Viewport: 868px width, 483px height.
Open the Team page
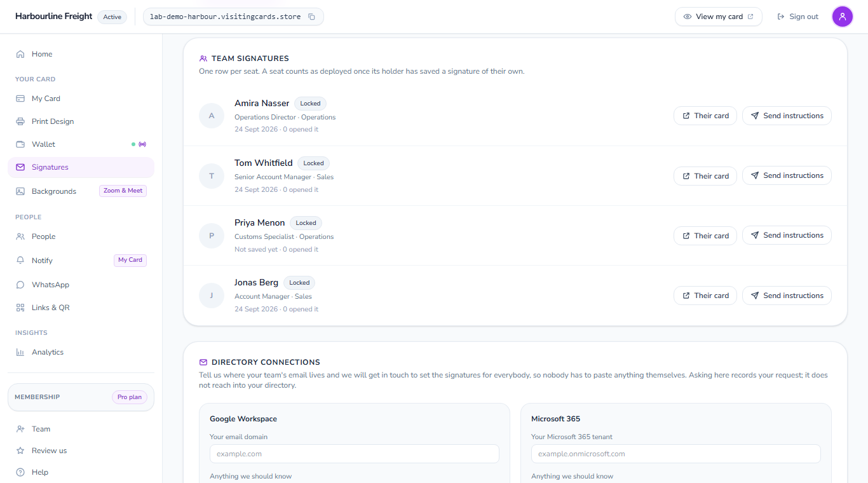tap(81, 429)
